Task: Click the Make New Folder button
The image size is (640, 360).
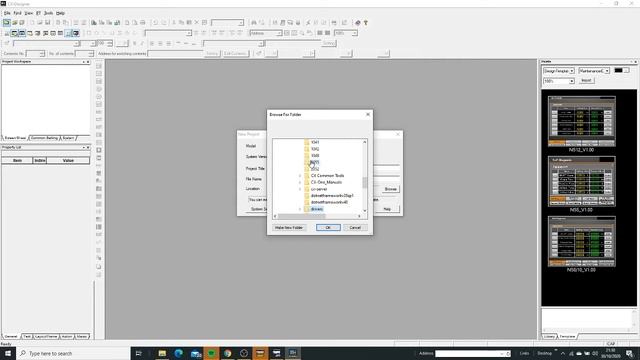Action: [x=289, y=227]
